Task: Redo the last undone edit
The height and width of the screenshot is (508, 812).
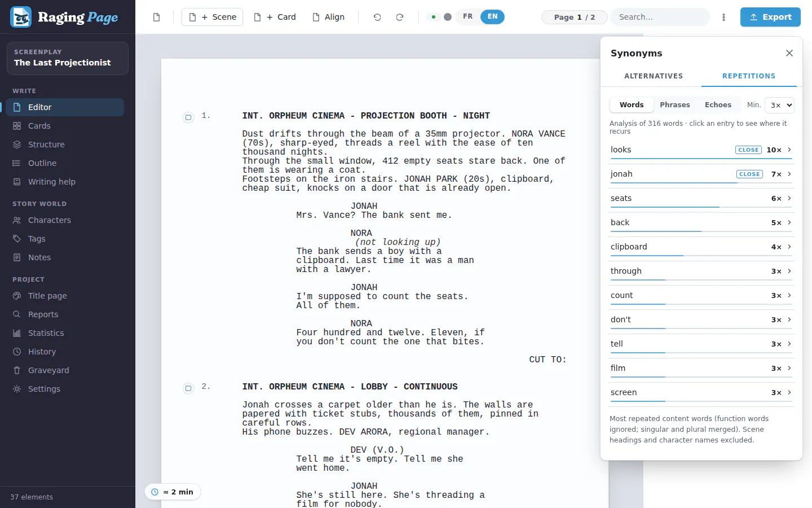Action: pyautogui.click(x=400, y=17)
